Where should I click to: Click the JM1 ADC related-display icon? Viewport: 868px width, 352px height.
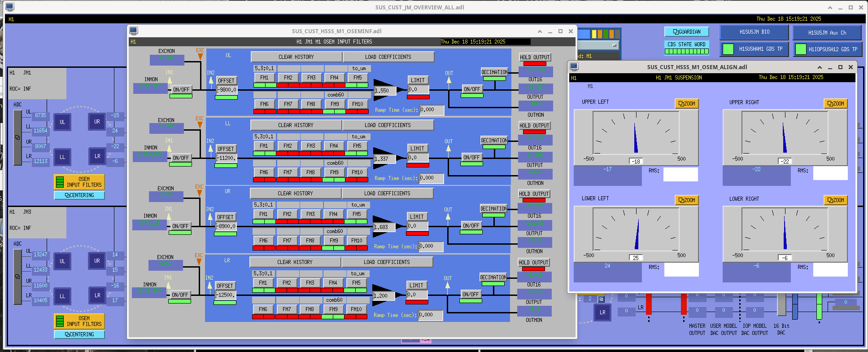click(x=17, y=137)
